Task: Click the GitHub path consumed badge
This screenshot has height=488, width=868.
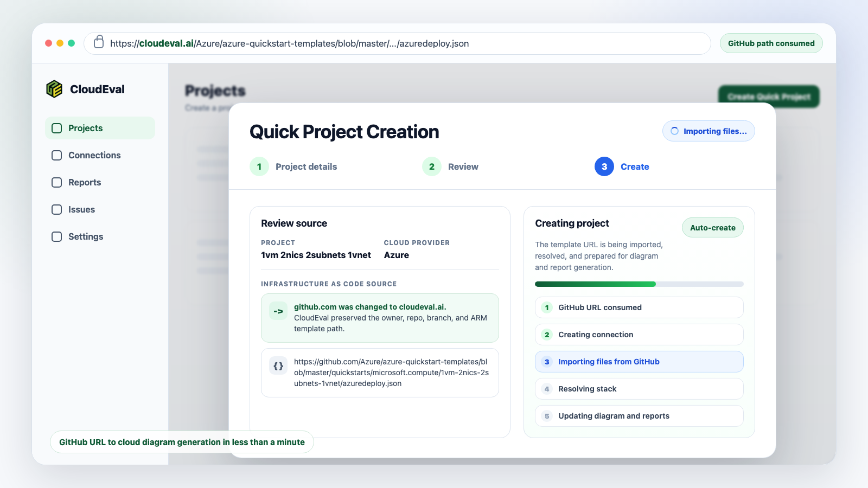Action: coord(771,43)
